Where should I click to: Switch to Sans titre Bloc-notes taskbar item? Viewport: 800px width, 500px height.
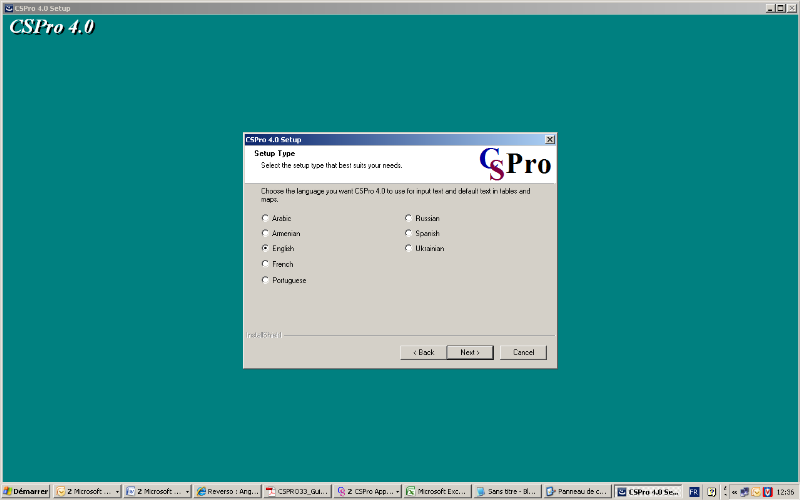click(506, 491)
